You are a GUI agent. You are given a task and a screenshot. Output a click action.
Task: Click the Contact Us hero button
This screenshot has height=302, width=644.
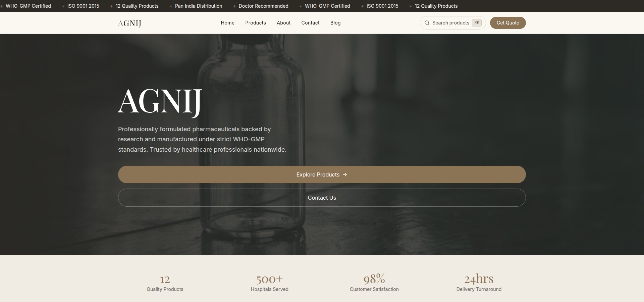coord(322,198)
